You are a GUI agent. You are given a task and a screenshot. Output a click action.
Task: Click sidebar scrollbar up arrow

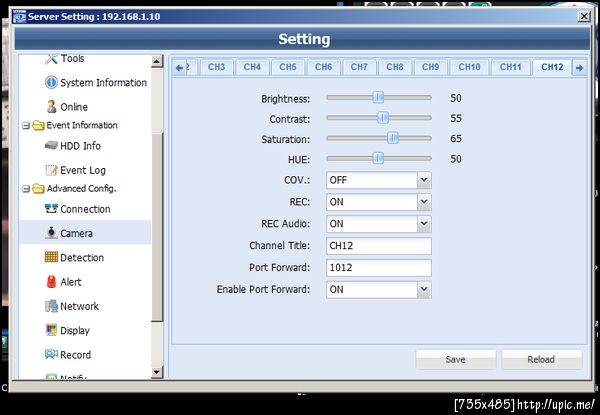[157, 61]
